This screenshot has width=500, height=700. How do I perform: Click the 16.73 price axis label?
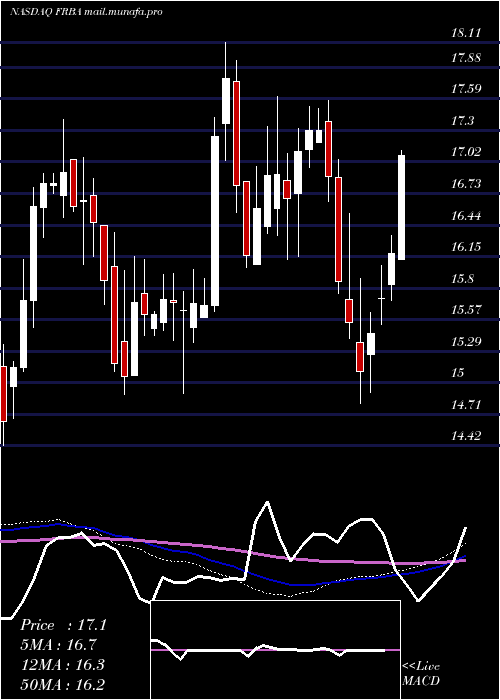tap(466, 183)
